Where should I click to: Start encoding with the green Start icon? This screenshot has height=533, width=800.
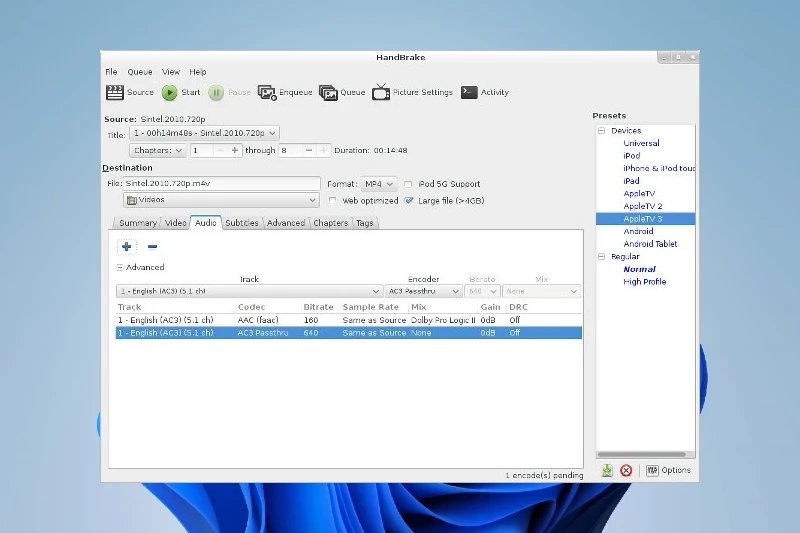pos(169,92)
